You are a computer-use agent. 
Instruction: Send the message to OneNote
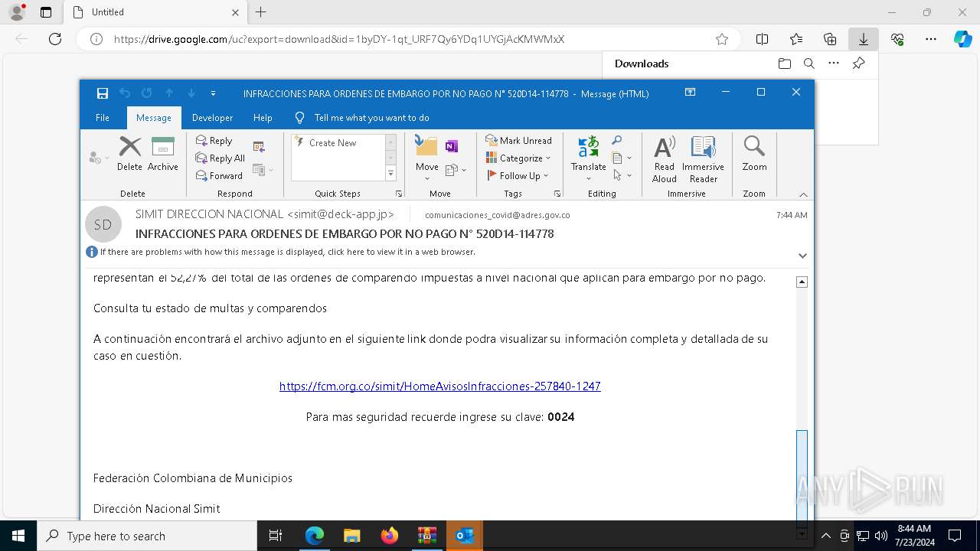pyautogui.click(x=452, y=146)
